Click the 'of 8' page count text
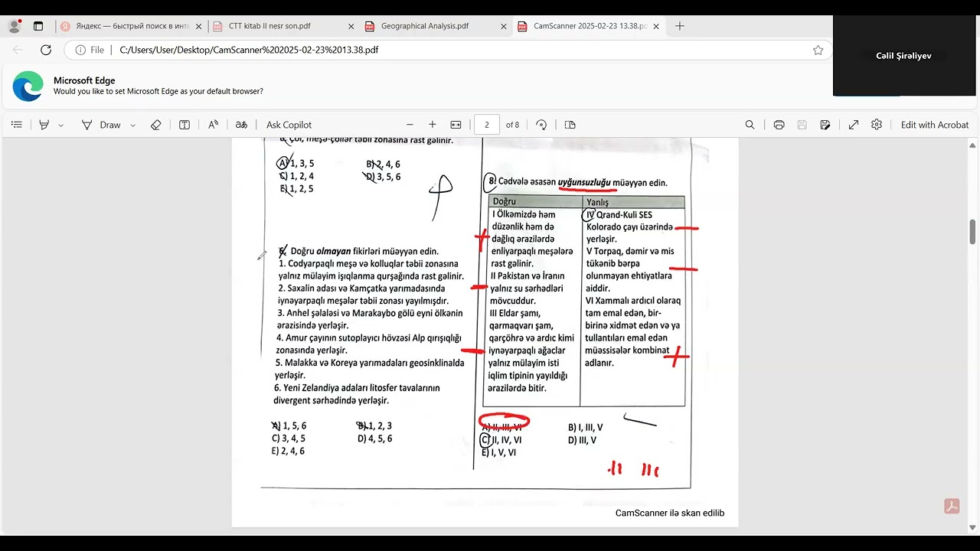The height and width of the screenshot is (551, 980). point(512,125)
